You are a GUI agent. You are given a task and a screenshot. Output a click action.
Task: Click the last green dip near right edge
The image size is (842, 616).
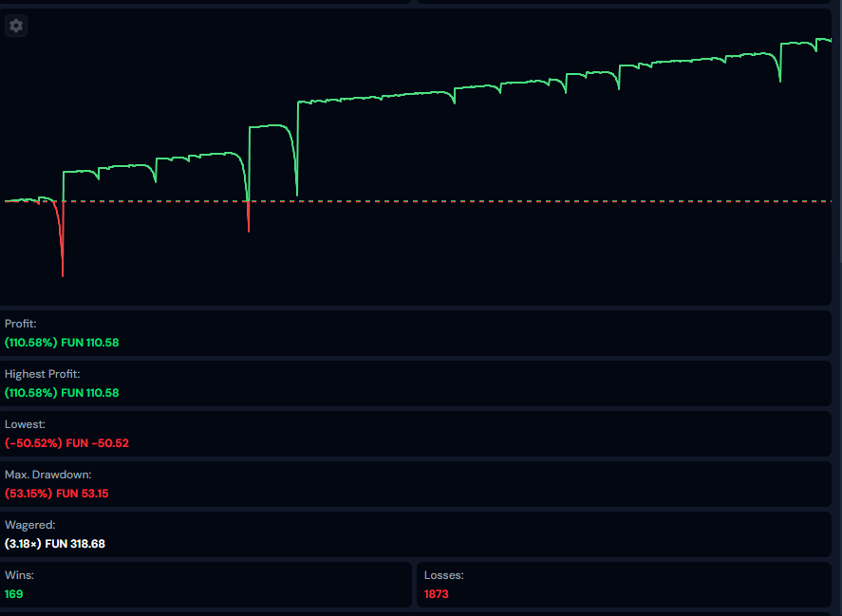click(x=780, y=78)
